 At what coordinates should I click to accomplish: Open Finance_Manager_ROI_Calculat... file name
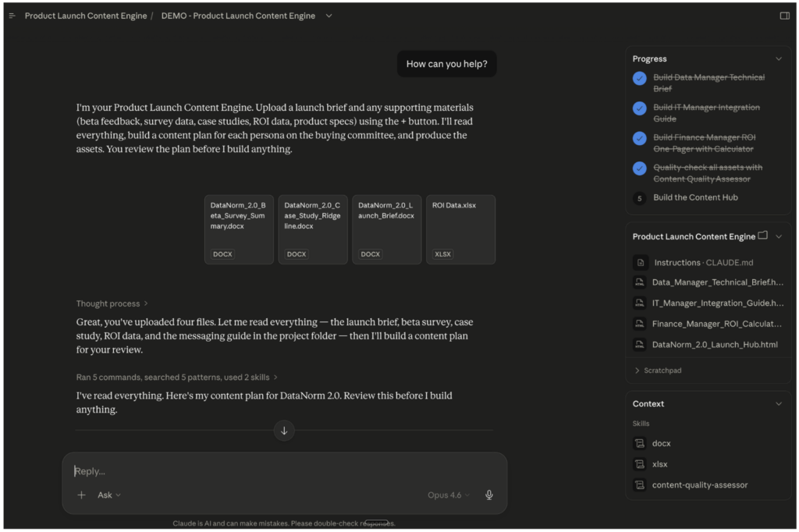(x=716, y=324)
